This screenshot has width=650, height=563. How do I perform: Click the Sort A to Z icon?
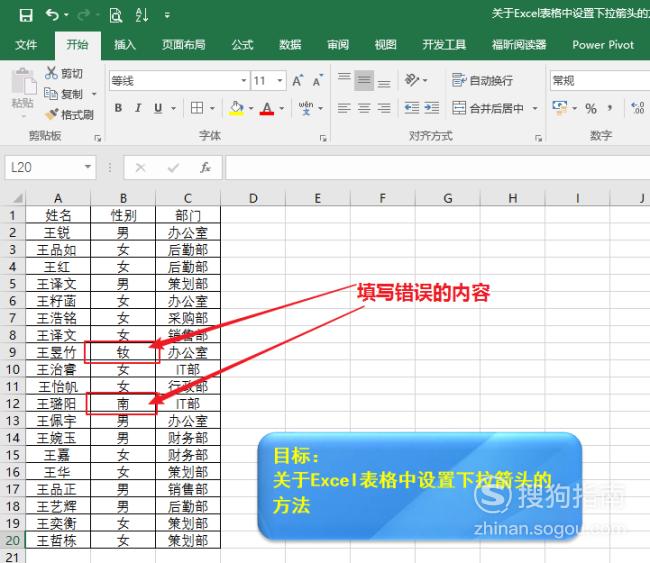click(141, 15)
